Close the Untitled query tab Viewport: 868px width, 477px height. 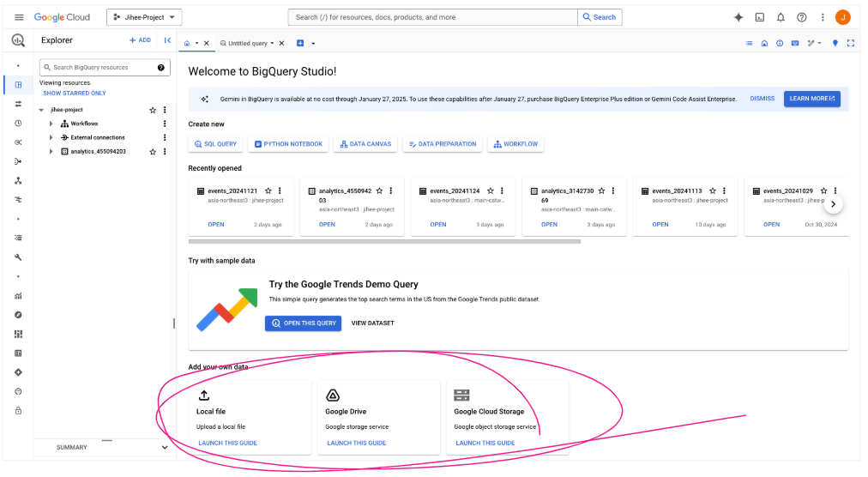click(x=282, y=43)
